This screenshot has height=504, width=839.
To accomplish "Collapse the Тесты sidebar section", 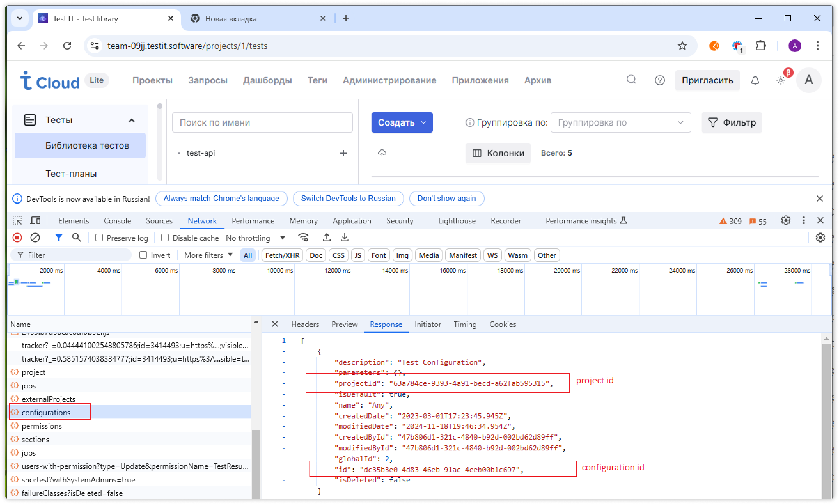I will click(x=131, y=120).
